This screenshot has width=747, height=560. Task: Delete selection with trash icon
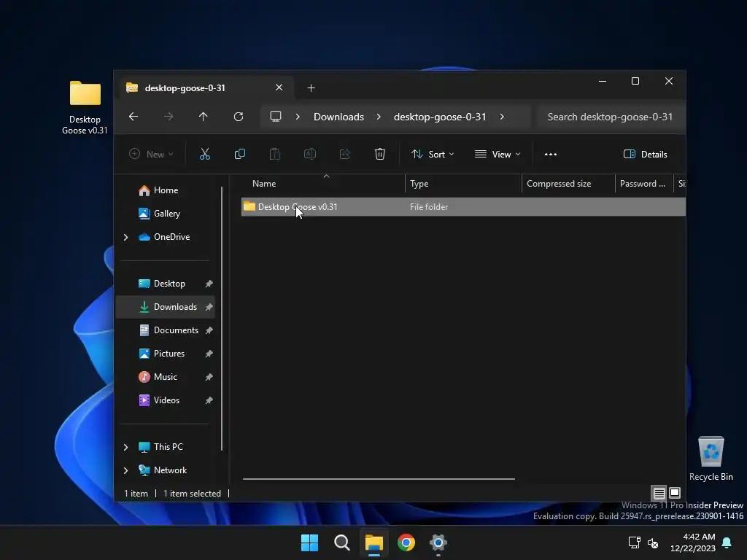379,155
